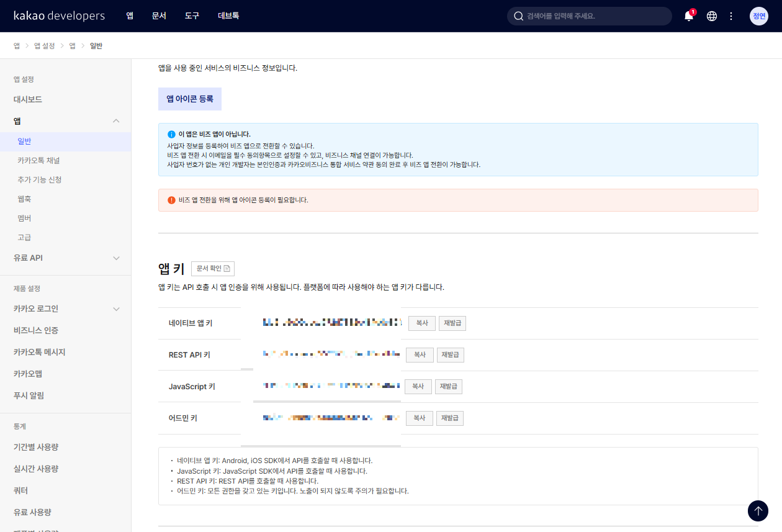Reissue the REST API 키
The image size is (782, 532).
[x=451, y=355]
